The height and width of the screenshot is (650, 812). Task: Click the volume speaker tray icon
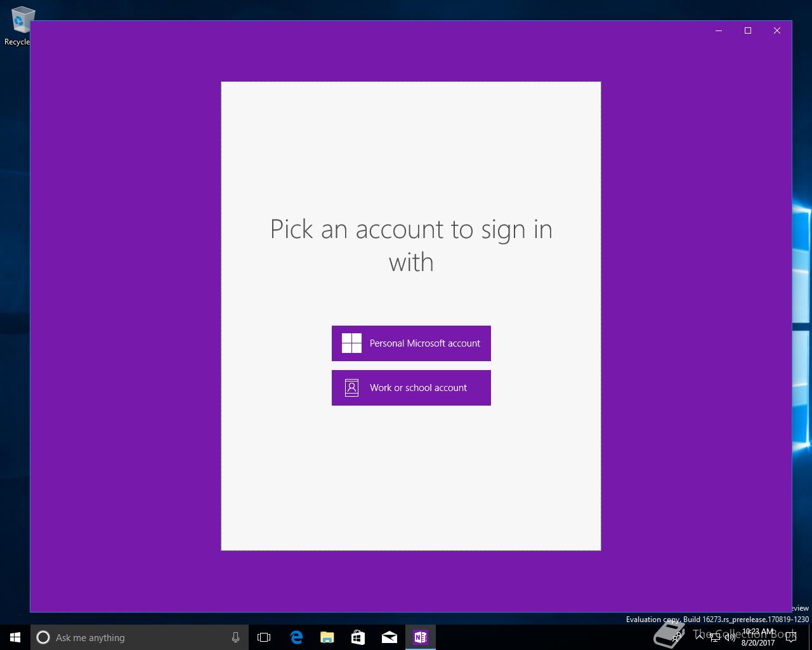(x=730, y=637)
